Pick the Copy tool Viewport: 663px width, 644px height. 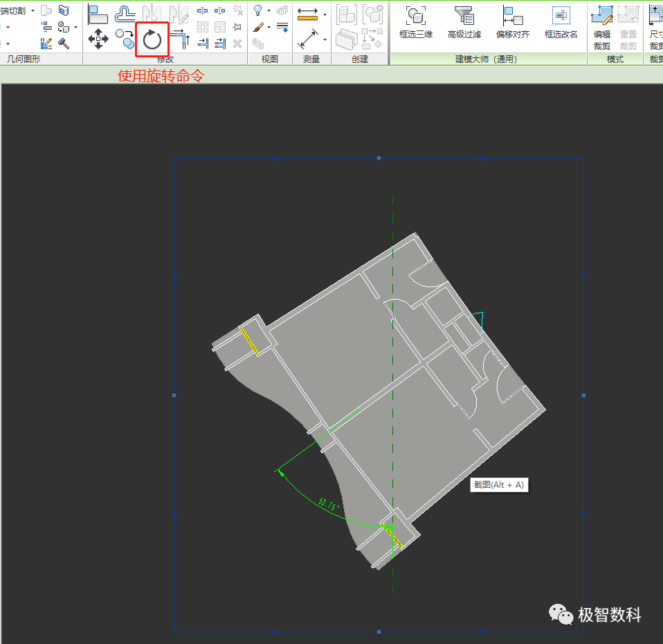pyautogui.click(x=125, y=39)
